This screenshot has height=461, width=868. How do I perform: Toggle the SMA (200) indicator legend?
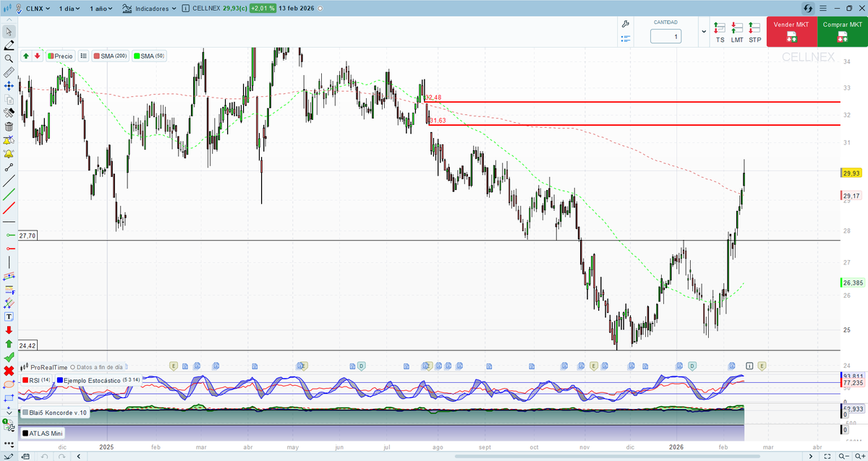111,56
